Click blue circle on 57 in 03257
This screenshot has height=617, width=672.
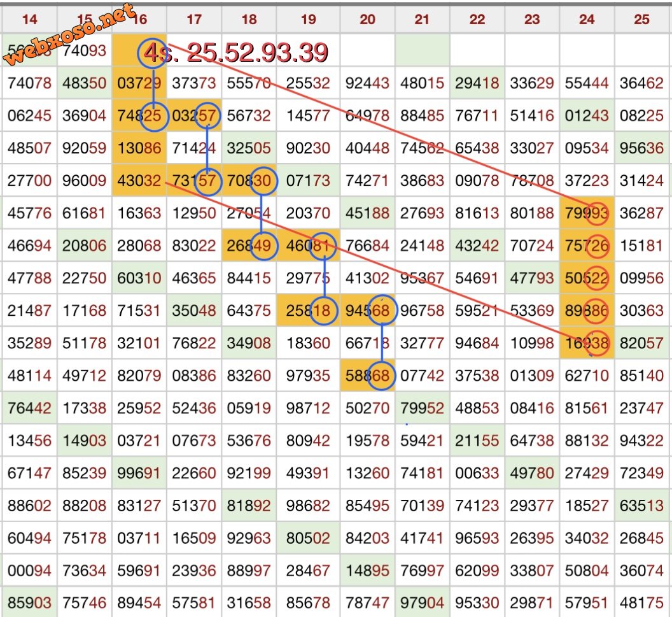pos(207,116)
